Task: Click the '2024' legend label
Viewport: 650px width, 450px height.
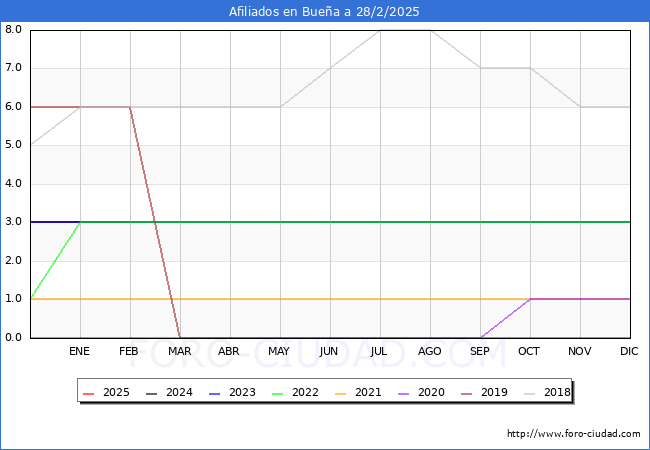Action: pyautogui.click(x=179, y=392)
